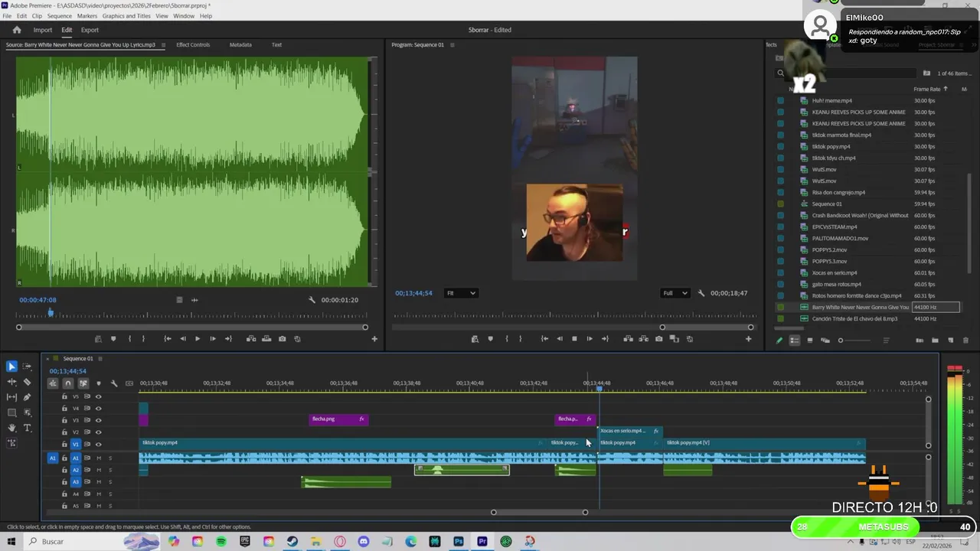Screen dimensions: 980x551
Task: Click the Export workspace button
Action: click(x=90, y=30)
